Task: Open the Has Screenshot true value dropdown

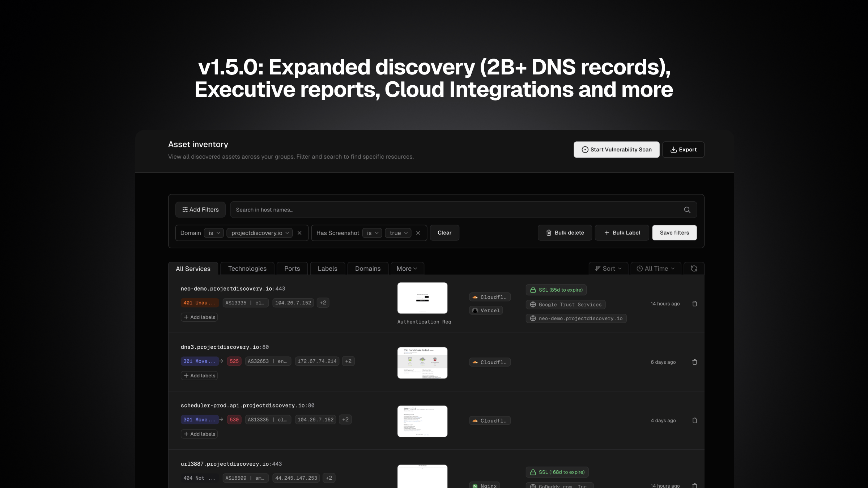Action: 398,233
